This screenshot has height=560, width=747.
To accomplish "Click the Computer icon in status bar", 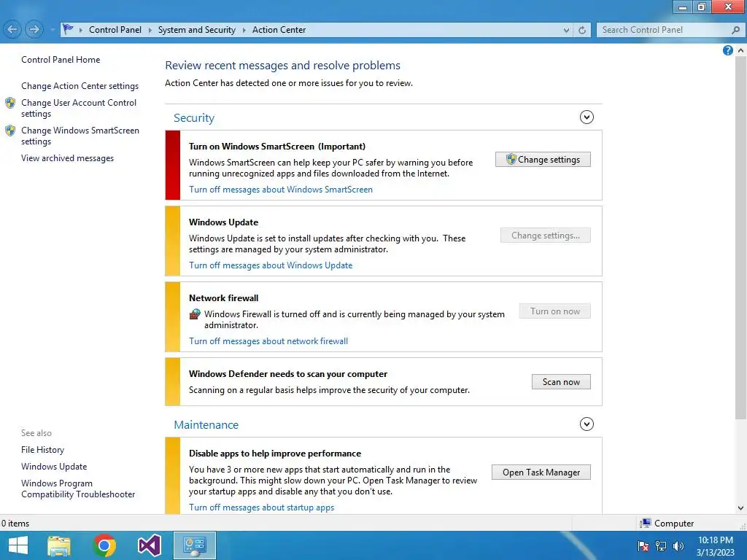I will point(646,524).
